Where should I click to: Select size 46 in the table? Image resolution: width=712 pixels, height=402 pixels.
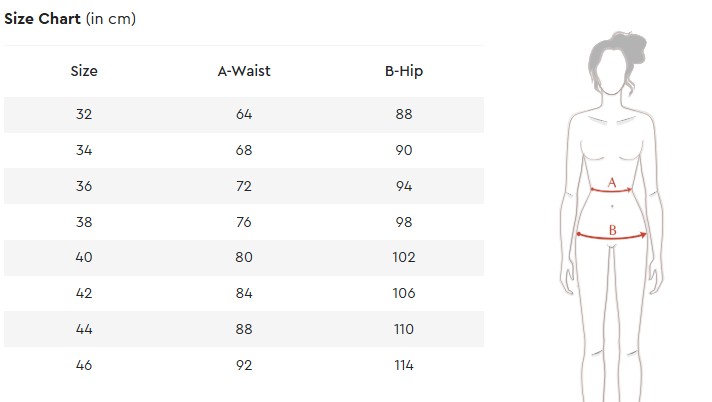click(84, 365)
